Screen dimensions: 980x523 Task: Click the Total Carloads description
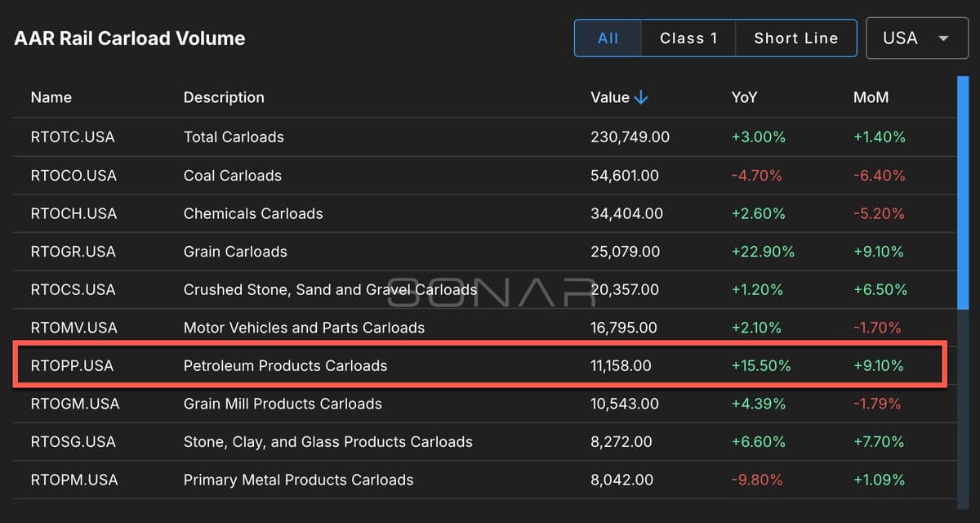[234, 137]
